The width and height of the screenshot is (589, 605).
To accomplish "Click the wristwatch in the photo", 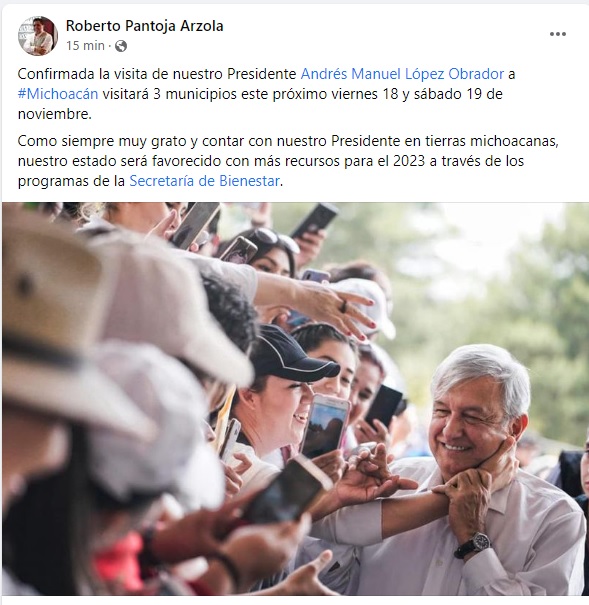I will 474,544.
